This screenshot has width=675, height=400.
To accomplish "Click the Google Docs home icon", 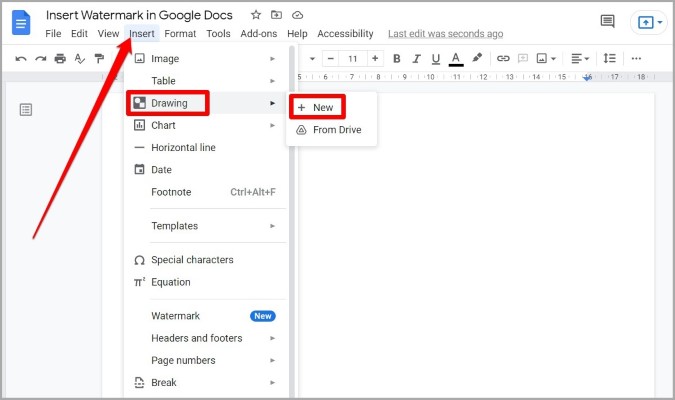I will (21, 23).
